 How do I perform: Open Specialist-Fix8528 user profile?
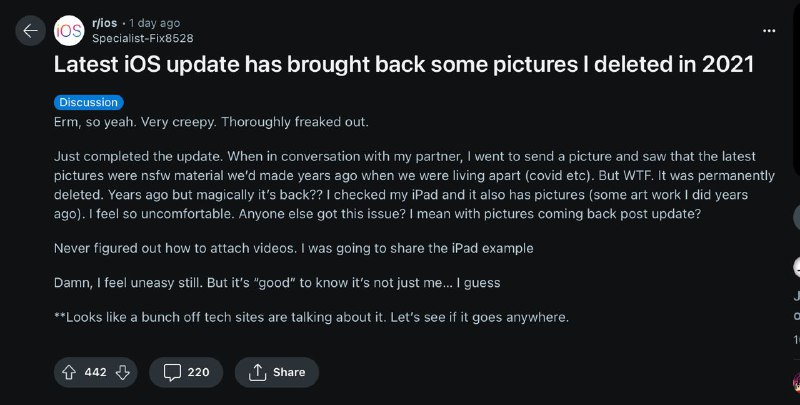tap(142, 38)
